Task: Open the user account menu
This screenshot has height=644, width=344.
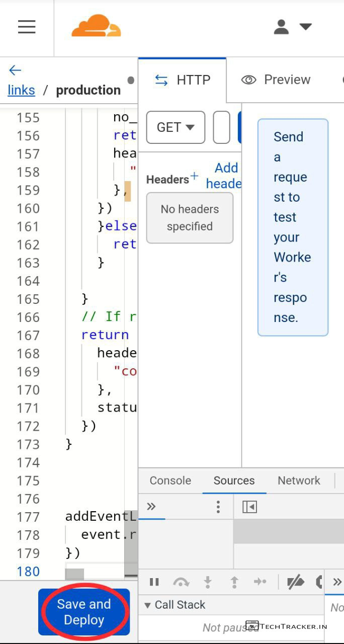Action: (292, 27)
